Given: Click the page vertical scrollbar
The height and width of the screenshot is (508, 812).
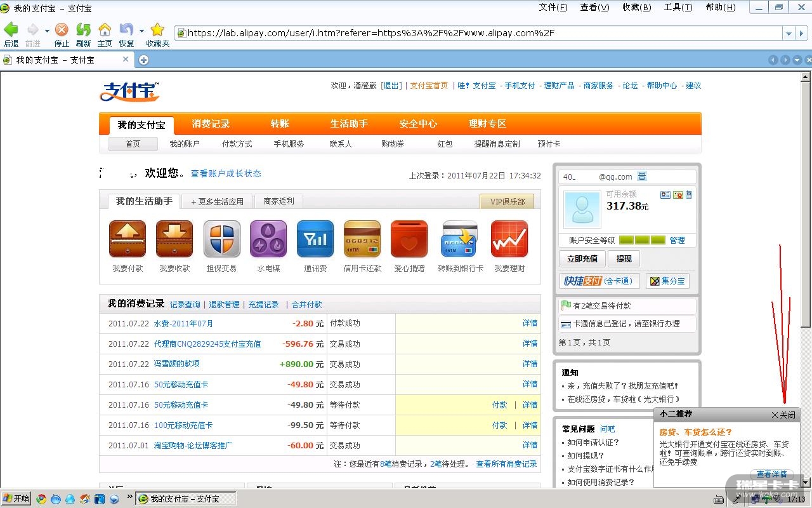Looking at the screenshot, I should [806, 279].
